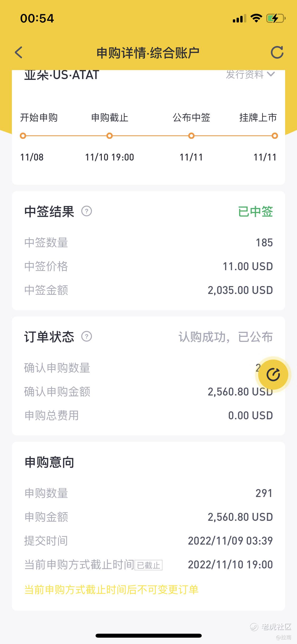This screenshot has width=297, height=644.
Task: Tap the back arrow in header
Action: 19,52
